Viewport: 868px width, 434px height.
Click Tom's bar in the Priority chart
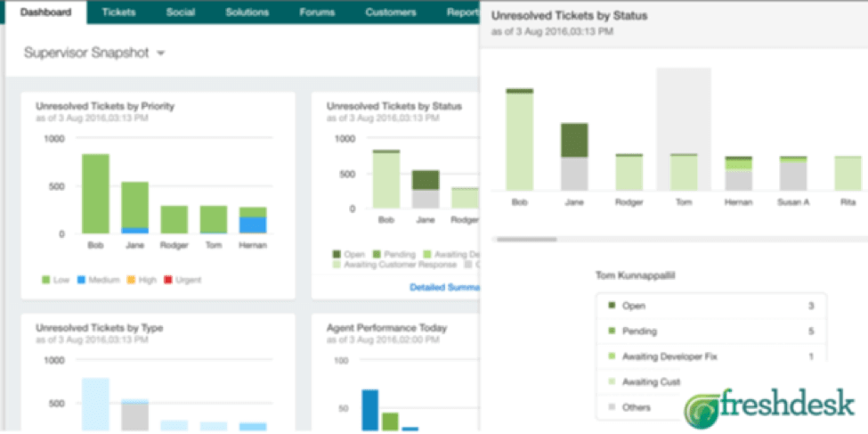[214, 220]
